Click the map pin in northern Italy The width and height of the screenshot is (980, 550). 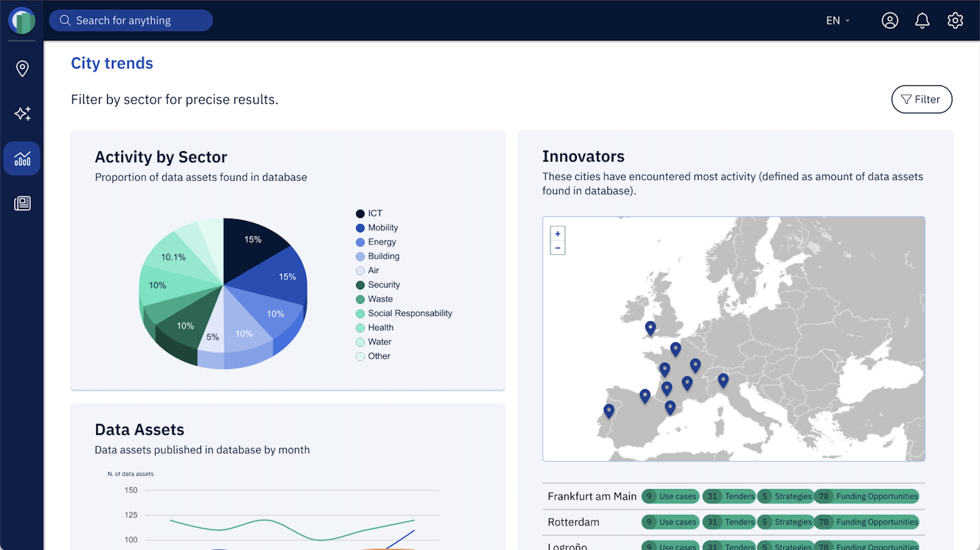pos(723,381)
